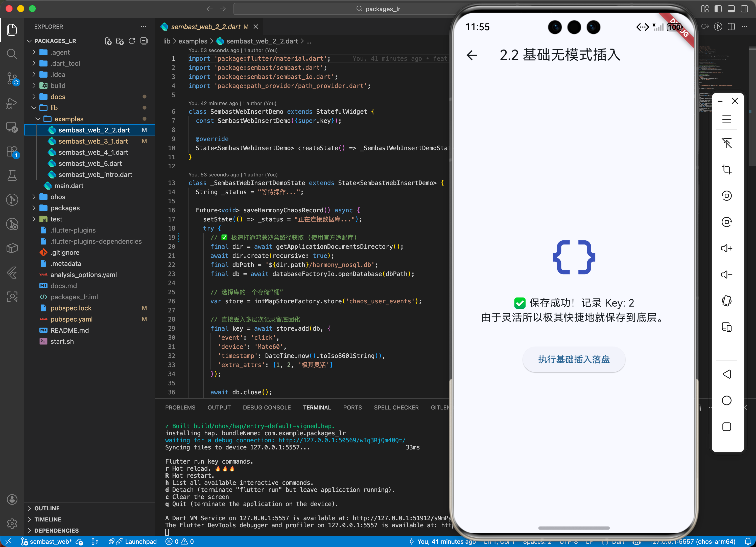Image resolution: width=756 pixels, height=547 pixels.
Task: Switch to PROBLEMS panel tab
Action: (180, 407)
